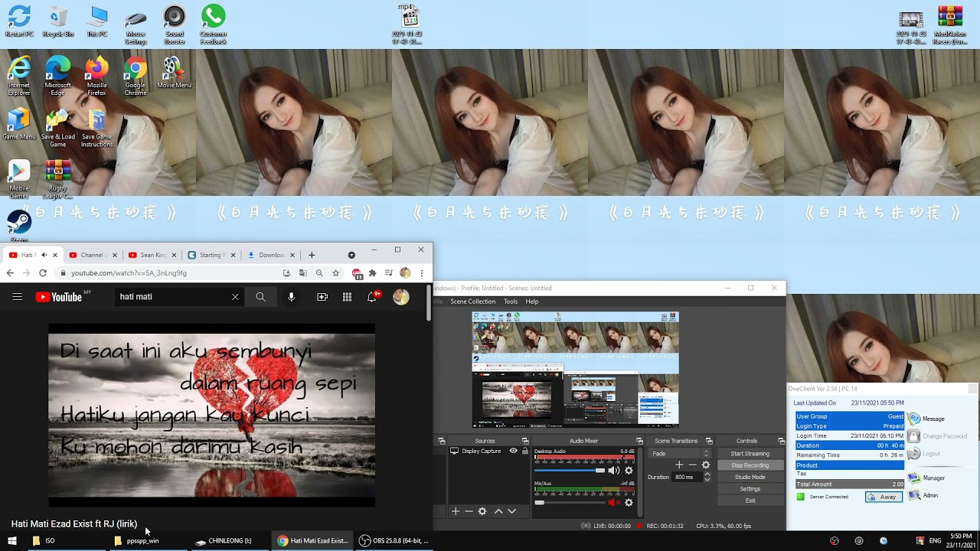Open the Scene Collection menu in OBS
980x551 pixels.
click(473, 302)
